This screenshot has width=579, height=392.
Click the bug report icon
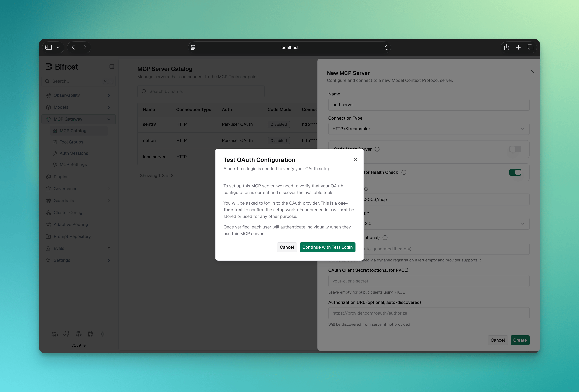(78, 334)
